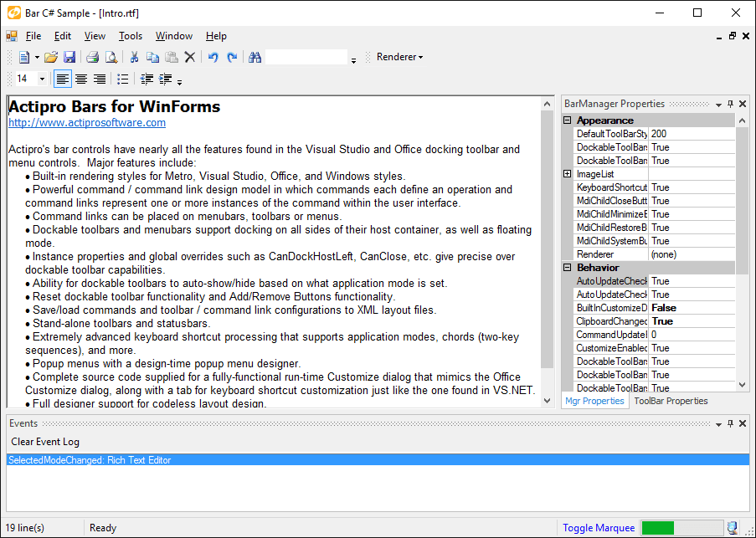Close the Events panel

743,424
